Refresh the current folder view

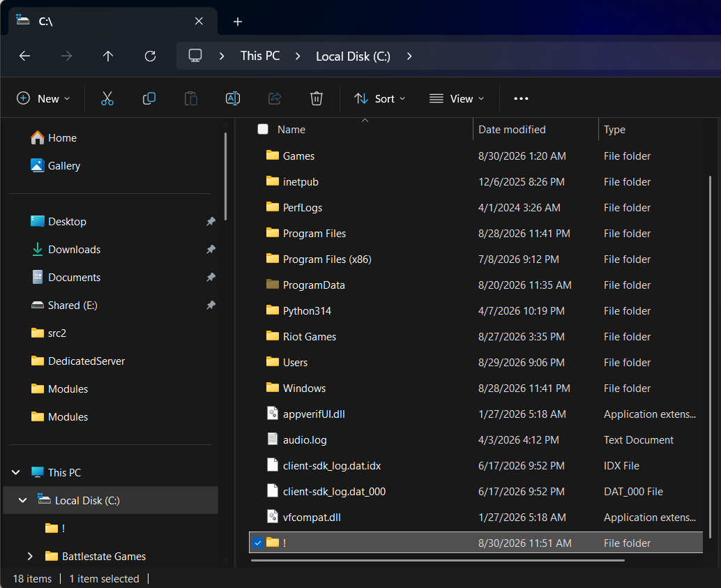(x=150, y=56)
